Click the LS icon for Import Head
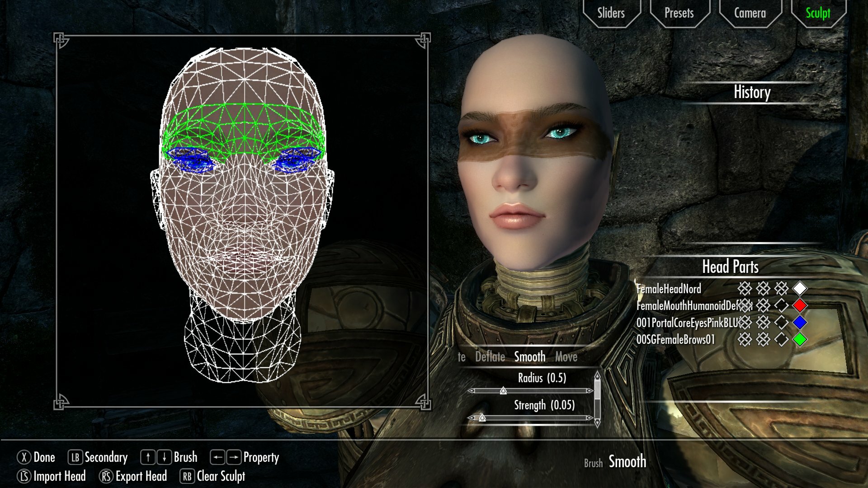The height and width of the screenshot is (488, 868). (x=24, y=476)
